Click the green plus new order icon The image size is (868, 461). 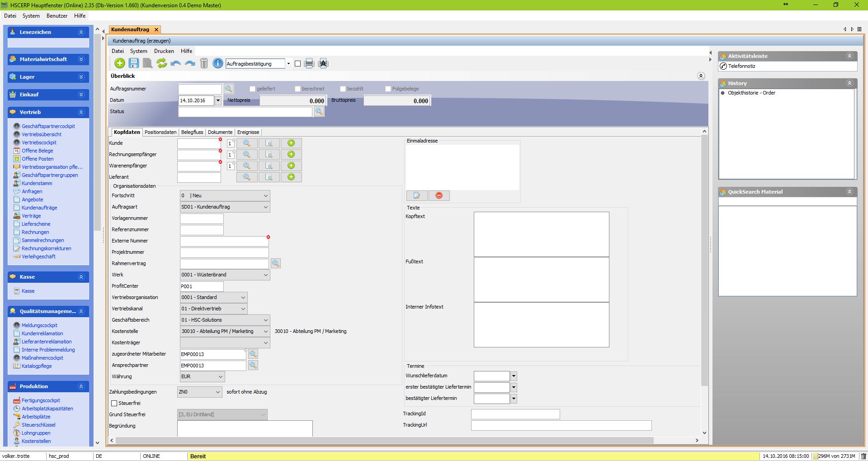120,63
